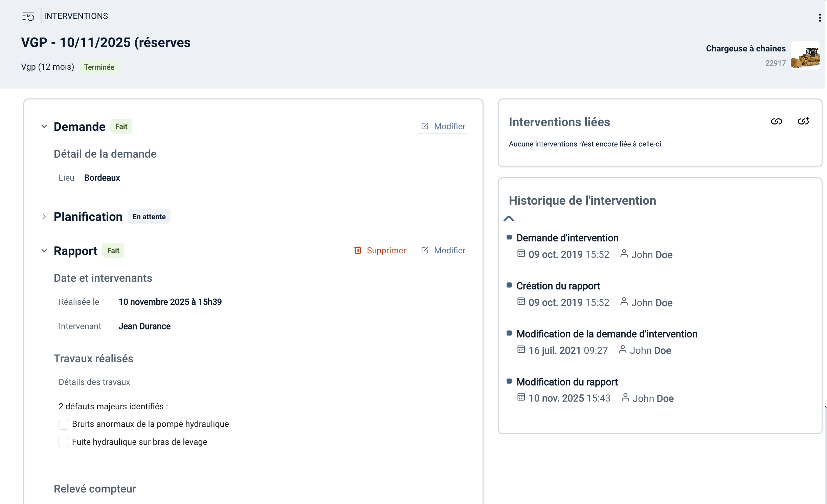Select the 'Création du rapport' history entry
Screen dimensions: 827x504
pyautogui.click(x=558, y=286)
